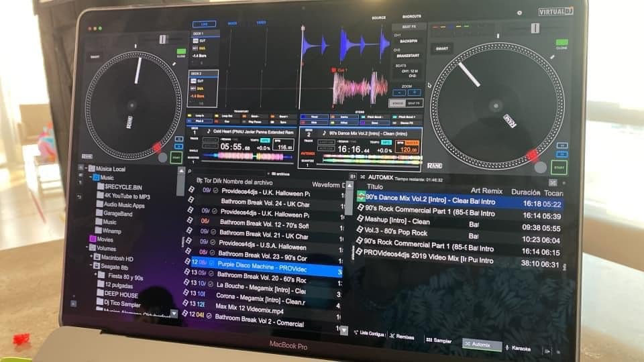The image size is (644, 362).
Task: Toggle deck 1 tempo key-lock button
Action: coord(266,140)
